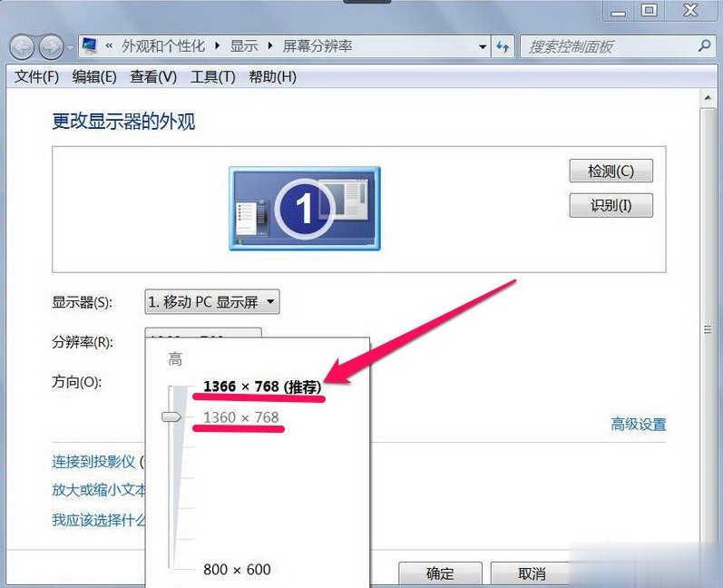Open the 文件(F) menu
723x588 pixels.
36,76
